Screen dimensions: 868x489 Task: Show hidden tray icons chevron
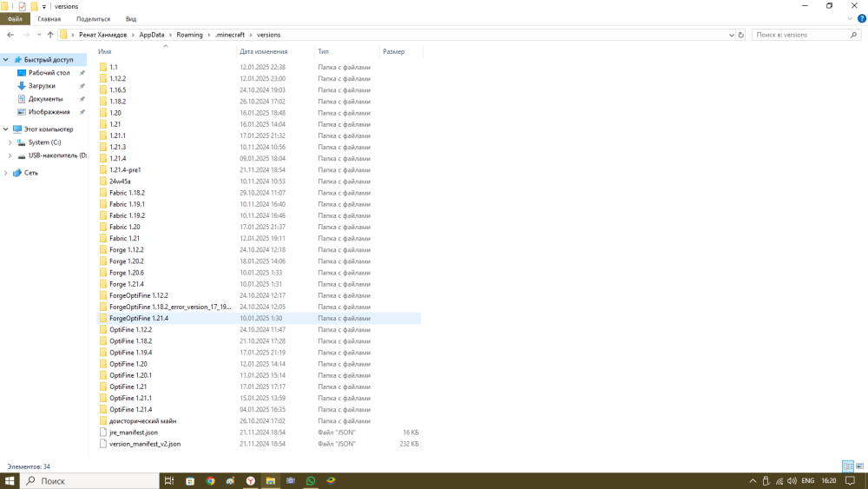pyautogui.click(x=753, y=480)
